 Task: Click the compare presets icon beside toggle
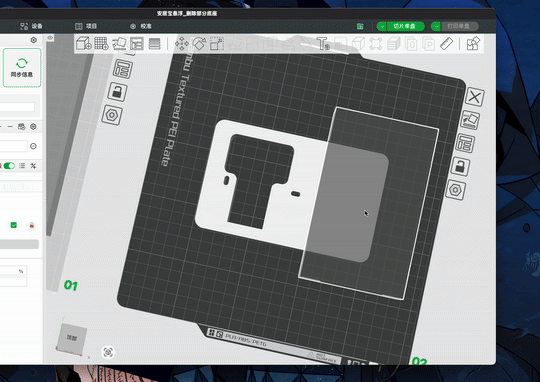33,166
